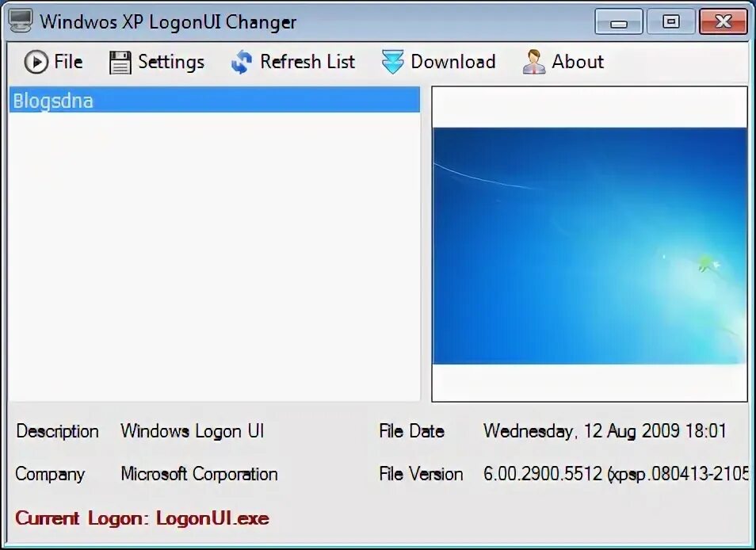Minimize the LogonUI Changer window
Viewport: 756px width, 550px height.
pyautogui.click(x=619, y=21)
